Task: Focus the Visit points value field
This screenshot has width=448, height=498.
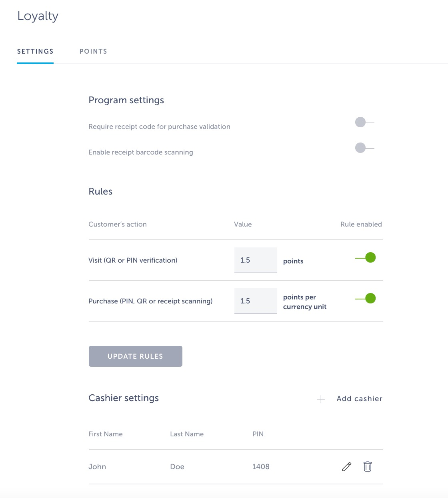Action: [255, 260]
